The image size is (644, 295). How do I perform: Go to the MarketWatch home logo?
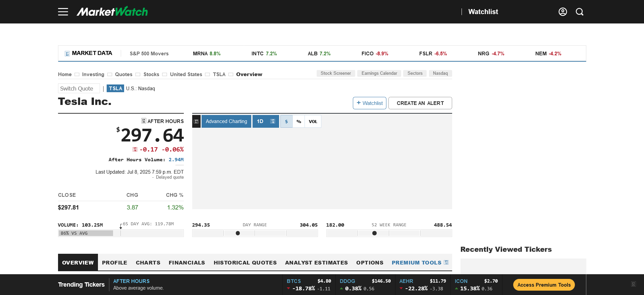tap(112, 12)
